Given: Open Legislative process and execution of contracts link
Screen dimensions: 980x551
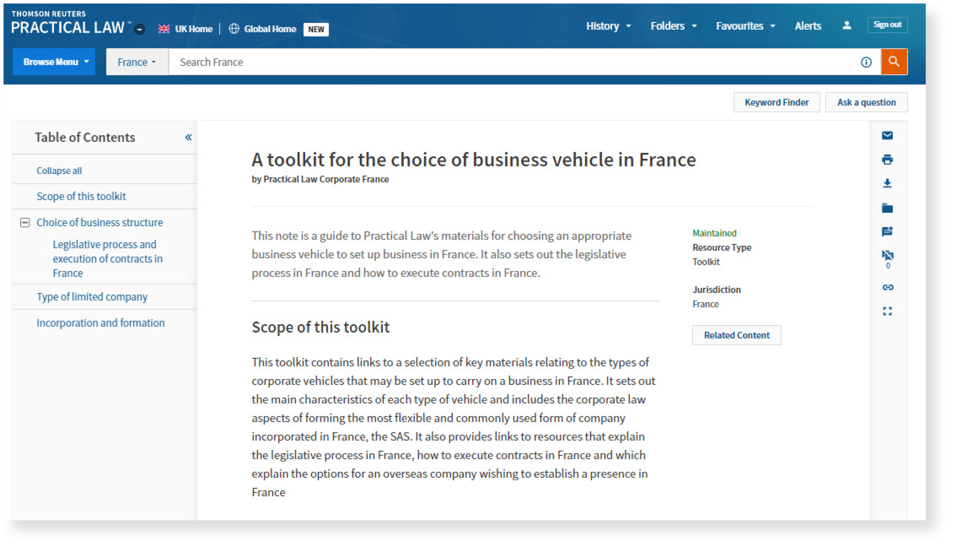Looking at the screenshot, I should pyautogui.click(x=108, y=259).
